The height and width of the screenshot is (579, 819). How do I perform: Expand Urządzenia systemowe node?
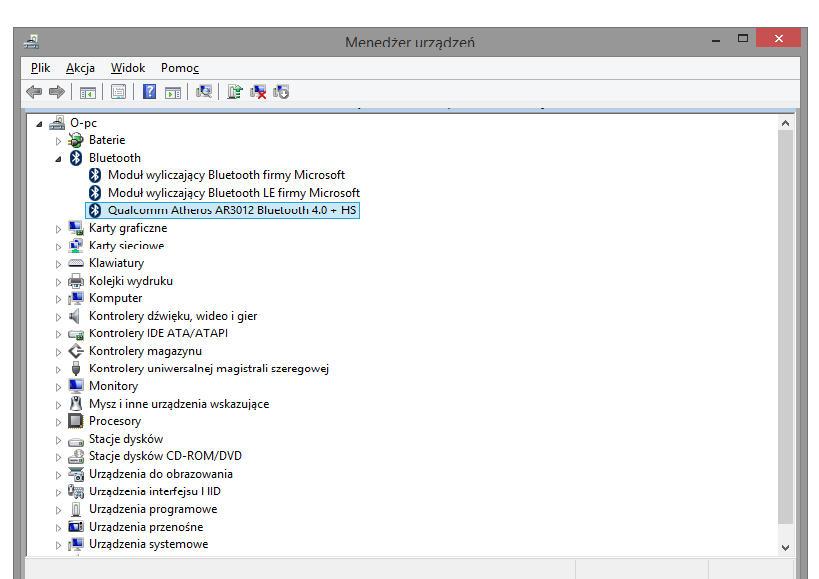point(58,545)
